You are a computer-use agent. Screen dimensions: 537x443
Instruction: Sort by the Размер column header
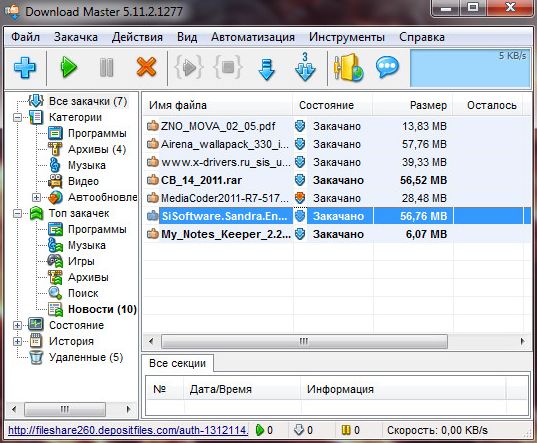coord(413,105)
